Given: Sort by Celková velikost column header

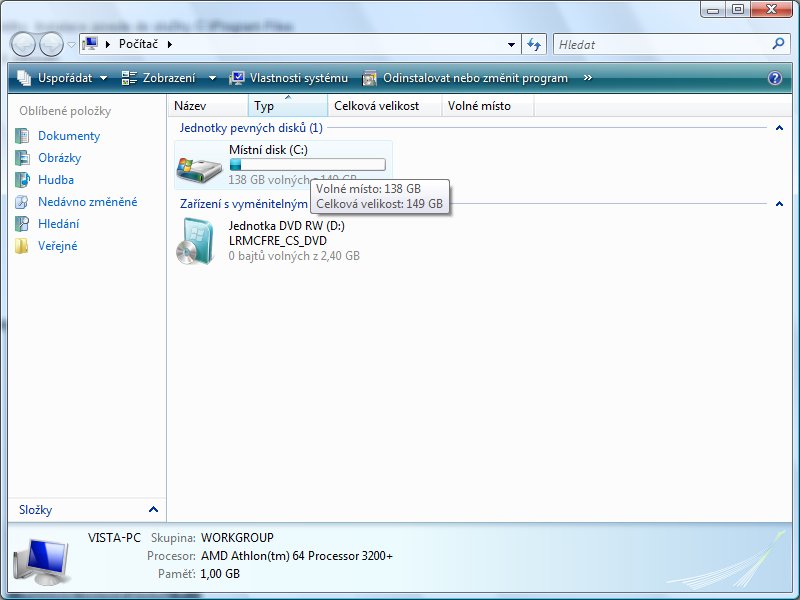Looking at the screenshot, I should [x=385, y=106].
